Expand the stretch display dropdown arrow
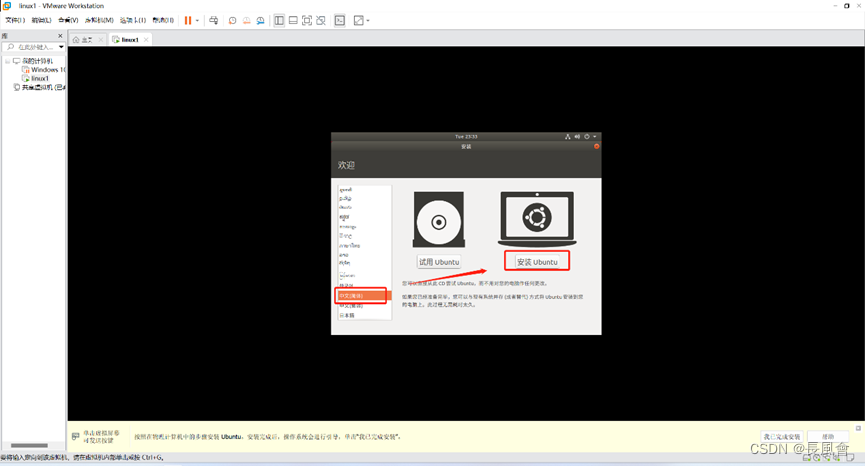Screen dimensions: 865x466 click(368, 20)
